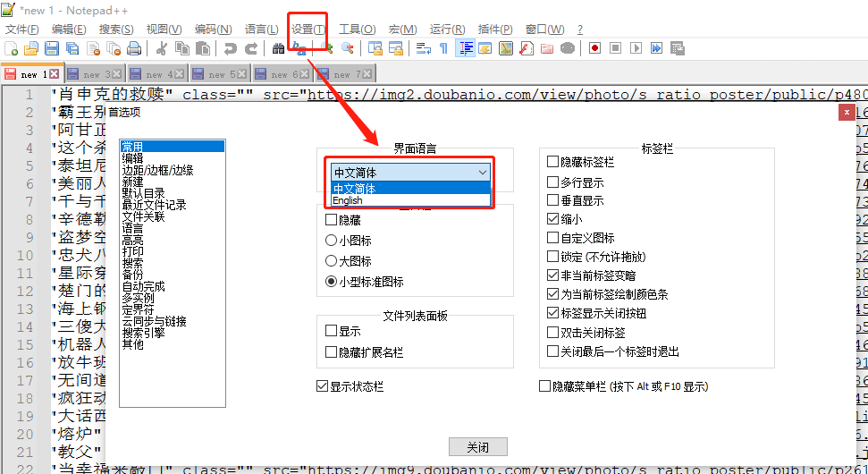Check 显示 under 文件列表面板
Viewport: 868px width, 474px height.
[331, 331]
